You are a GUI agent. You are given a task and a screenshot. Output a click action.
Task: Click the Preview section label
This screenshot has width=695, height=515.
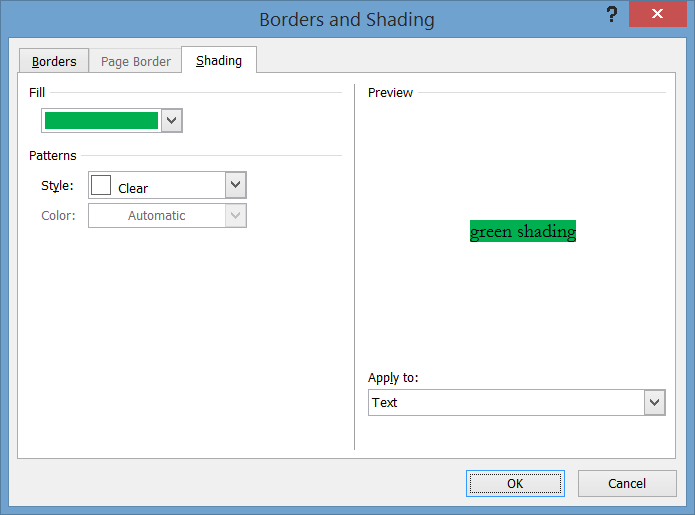390,93
